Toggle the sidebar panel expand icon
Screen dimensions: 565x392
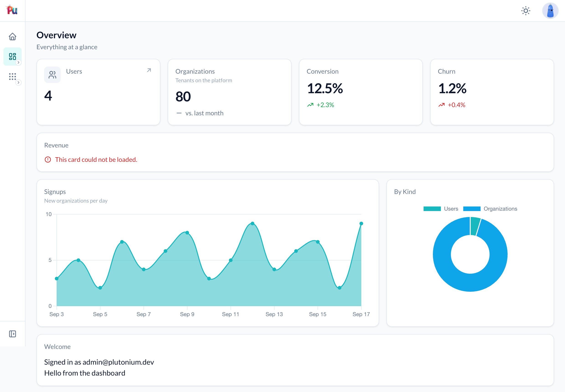pos(13,334)
